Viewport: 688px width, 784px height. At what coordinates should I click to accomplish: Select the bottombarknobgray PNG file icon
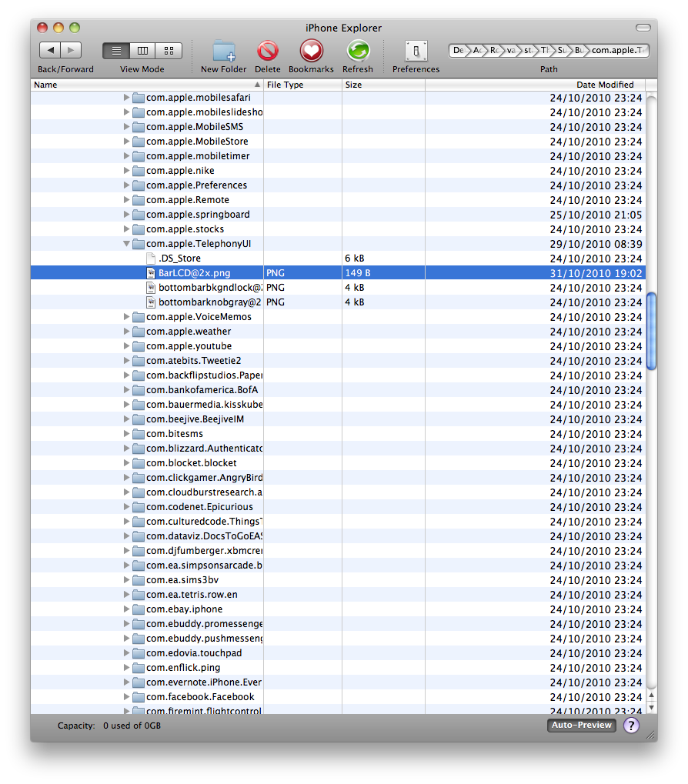click(151, 302)
